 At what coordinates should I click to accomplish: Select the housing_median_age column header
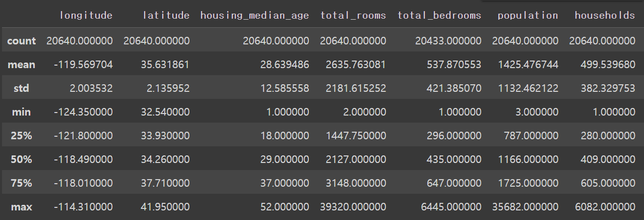(x=254, y=16)
